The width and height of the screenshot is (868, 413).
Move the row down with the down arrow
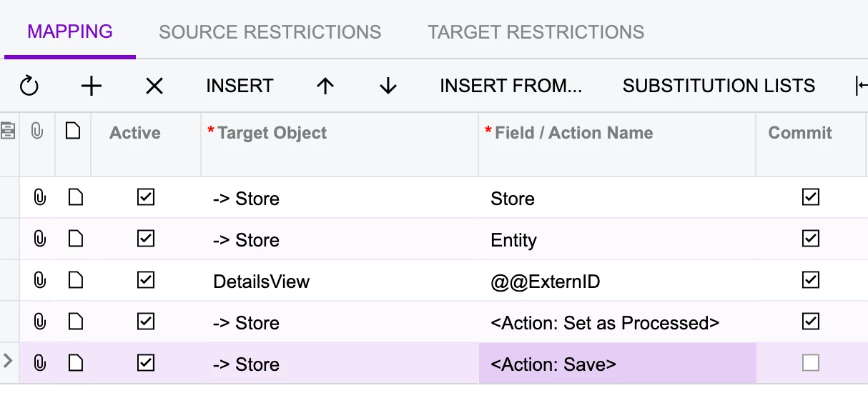pyautogui.click(x=388, y=86)
